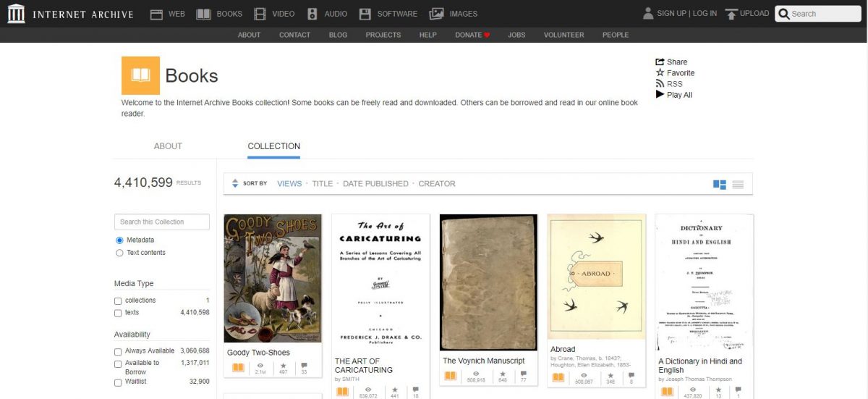Click the Goody Two-Shoes title link
Screen dimensions: 868x399
[x=258, y=353]
